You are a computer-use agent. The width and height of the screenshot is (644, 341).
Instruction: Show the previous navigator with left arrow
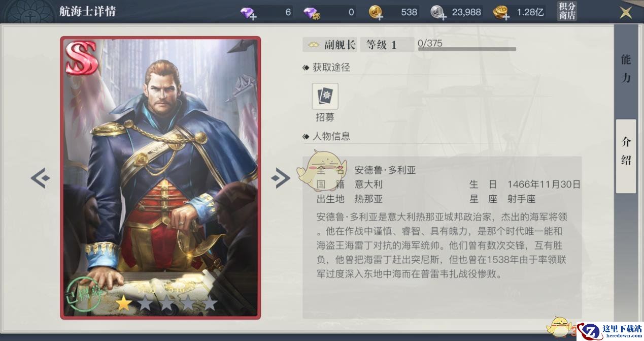pyautogui.click(x=41, y=178)
